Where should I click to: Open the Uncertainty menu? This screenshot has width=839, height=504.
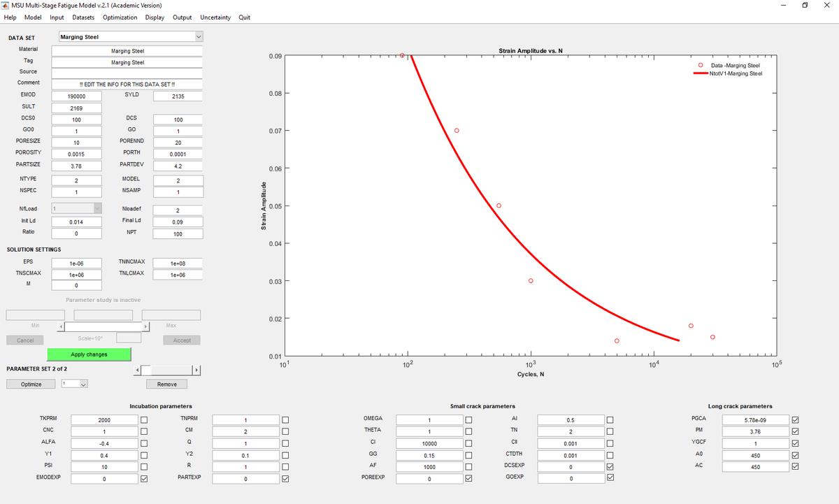click(215, 17)
